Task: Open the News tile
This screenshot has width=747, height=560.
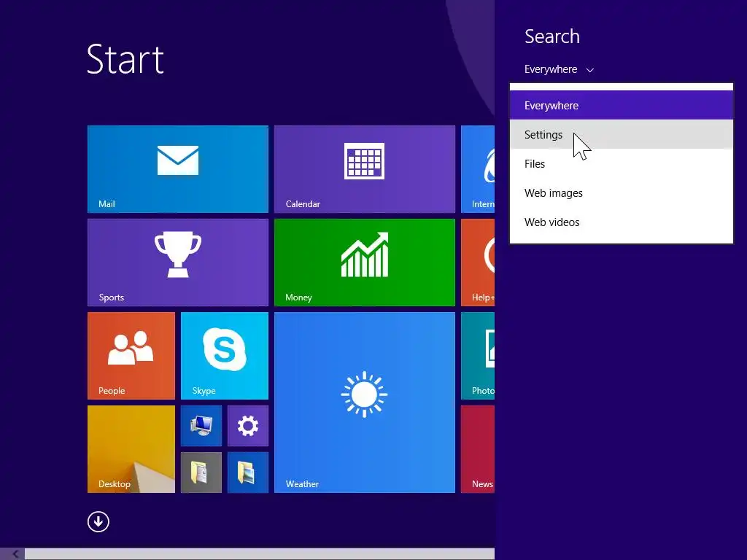Action: click(478, 449)
